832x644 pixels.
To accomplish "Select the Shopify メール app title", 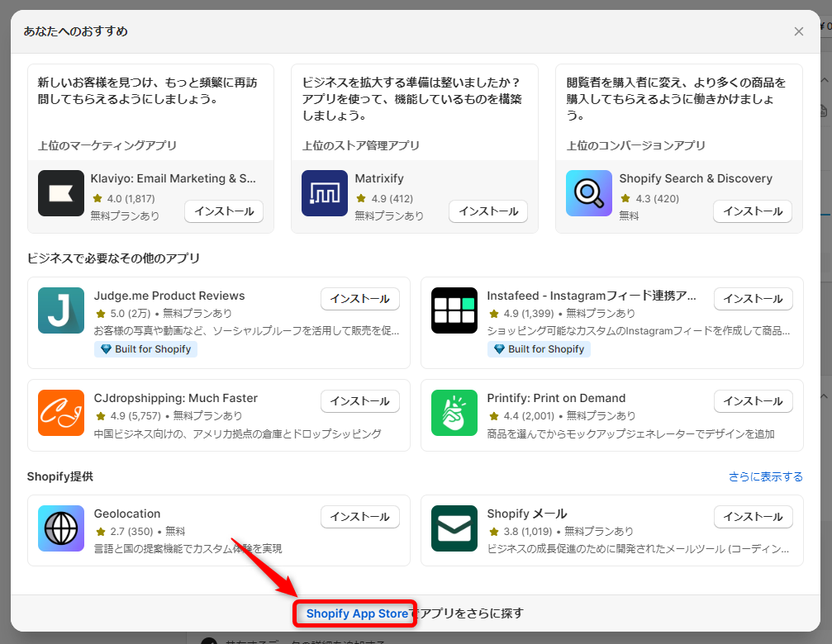I will point(527,514).
